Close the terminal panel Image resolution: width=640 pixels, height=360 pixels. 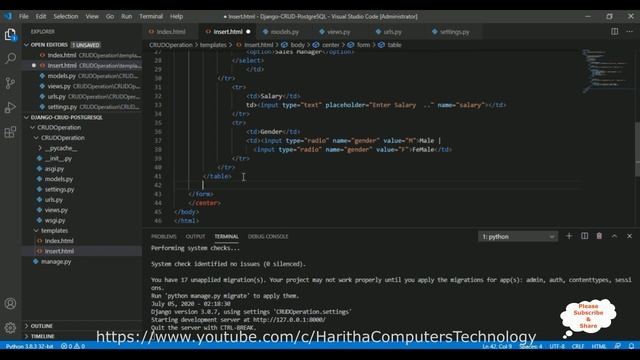(629, 236)
